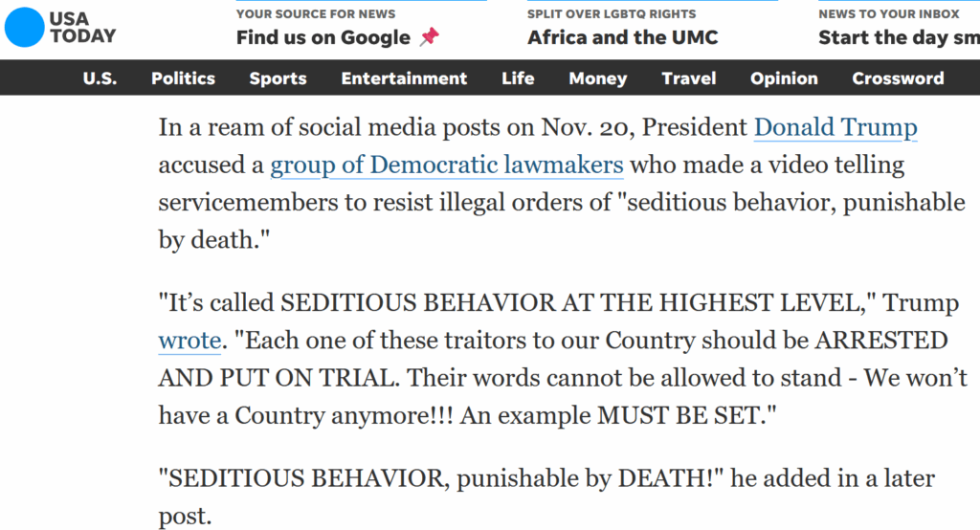Open the Find us on Google promo
Screen dimensions: 980x530
(323, 38)
